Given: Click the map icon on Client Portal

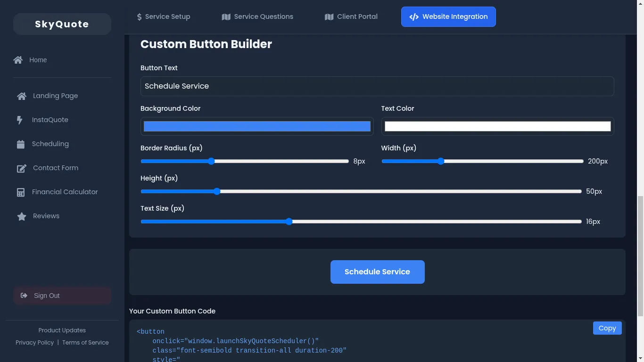Looking at the screenshot, I should pos(329,17).
